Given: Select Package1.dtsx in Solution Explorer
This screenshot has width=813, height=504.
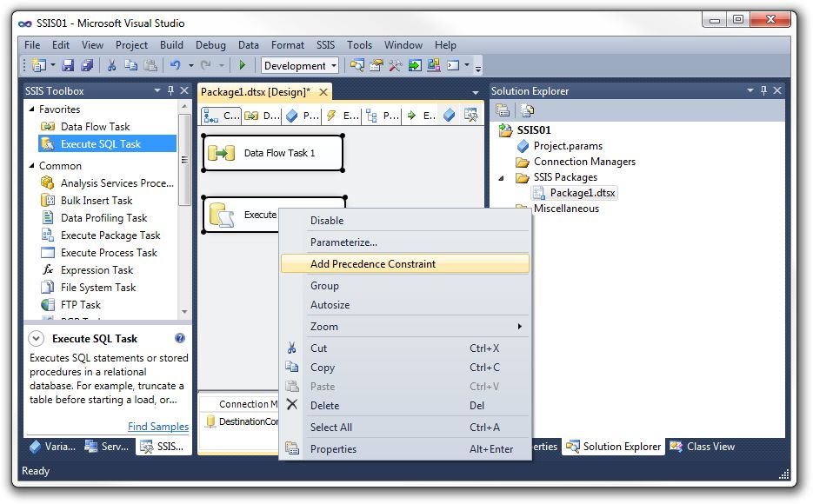Looking at the screenshot, I should pos(575,193).
